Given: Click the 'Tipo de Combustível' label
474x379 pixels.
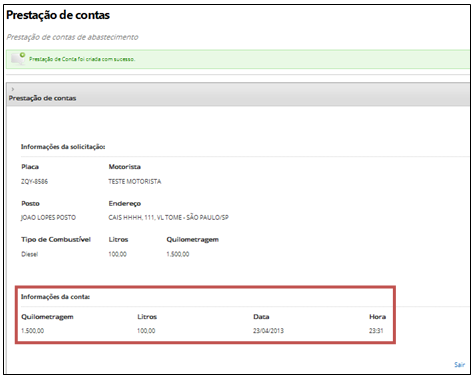Looking at the screenshot, I should pyautogui.click(x=56, y=240).
